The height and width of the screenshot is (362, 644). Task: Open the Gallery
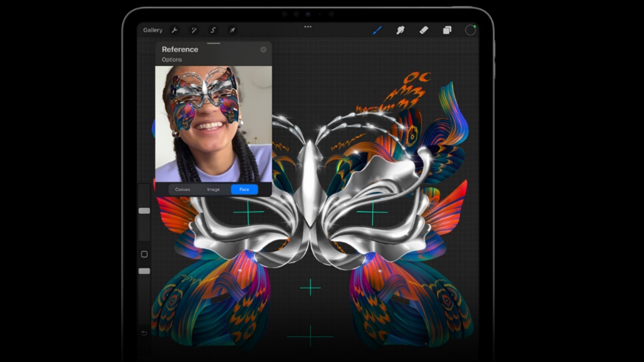click(x=152, y=30)
